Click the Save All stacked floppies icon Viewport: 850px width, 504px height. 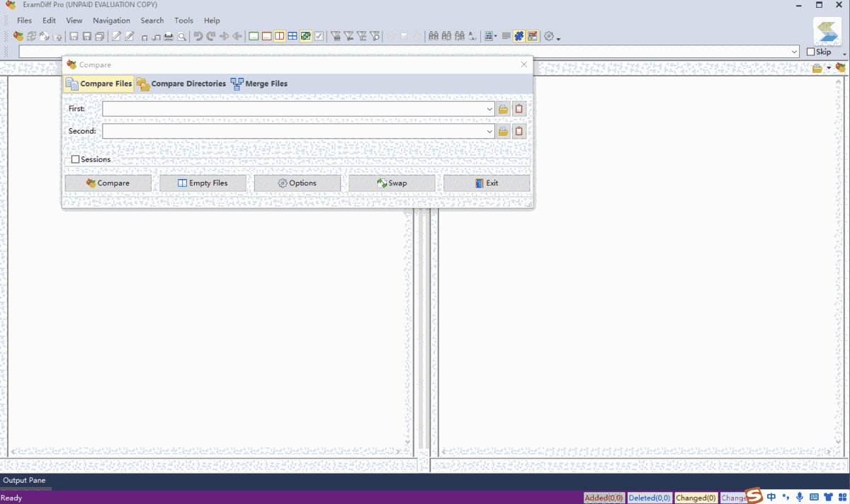101,36
